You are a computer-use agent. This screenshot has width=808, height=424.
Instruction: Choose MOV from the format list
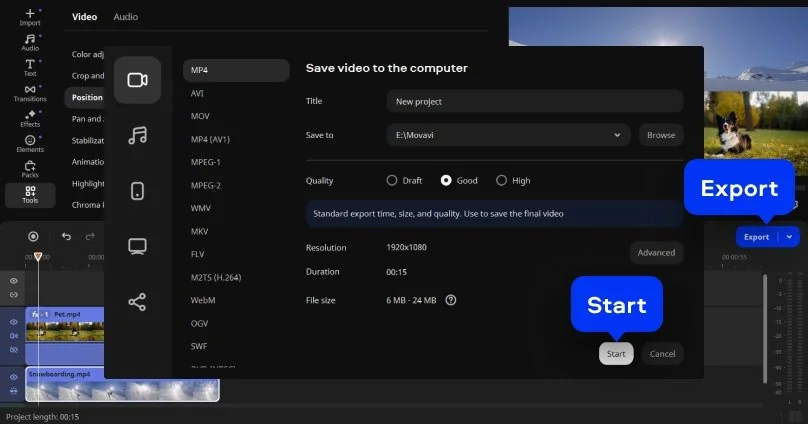pyautogui.click(x=199, y=116)
